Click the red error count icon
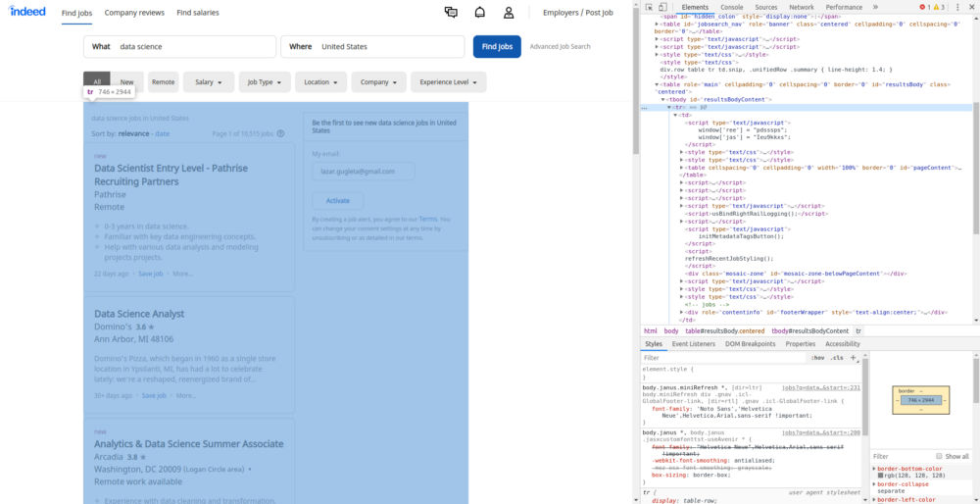 click(924, 7)
